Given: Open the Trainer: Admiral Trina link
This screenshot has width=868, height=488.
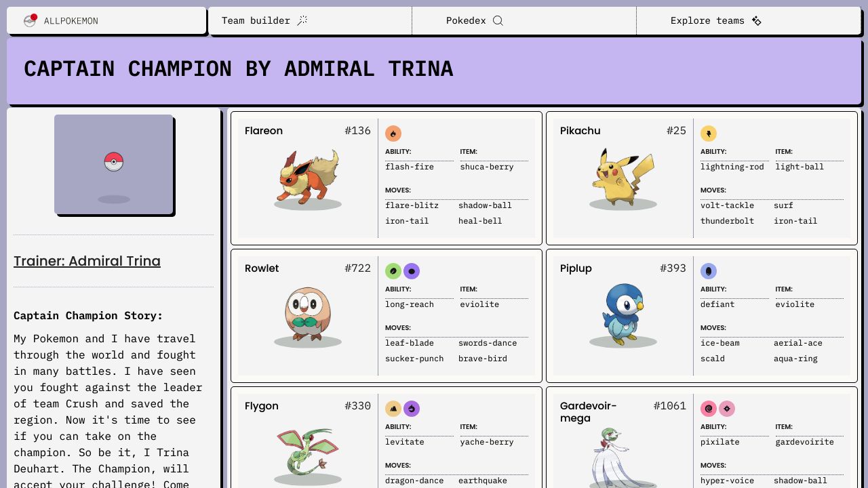Looking at the screenshot, I should pos(87,261).
